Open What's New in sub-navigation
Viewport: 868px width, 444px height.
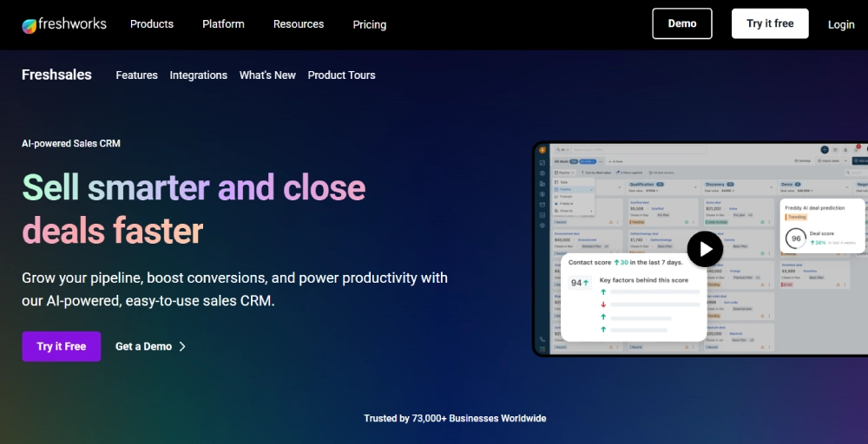[267, 75]
